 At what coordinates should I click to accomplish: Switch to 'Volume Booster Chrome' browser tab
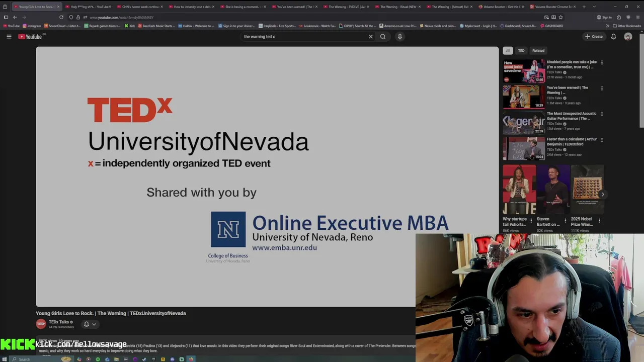pyautogui.click(x=552, y=7)
